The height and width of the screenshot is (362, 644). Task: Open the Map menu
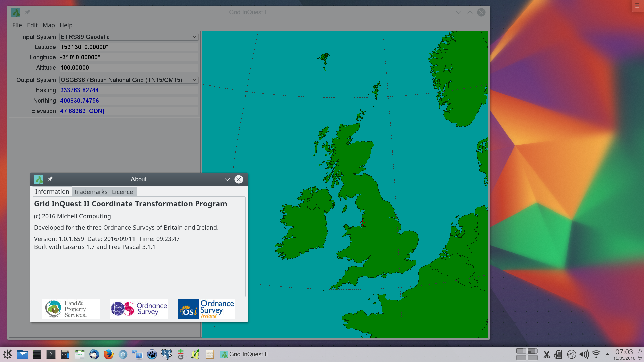(49, 25)
